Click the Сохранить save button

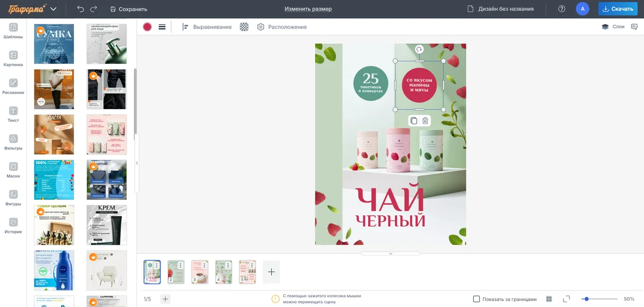[128, 9]
